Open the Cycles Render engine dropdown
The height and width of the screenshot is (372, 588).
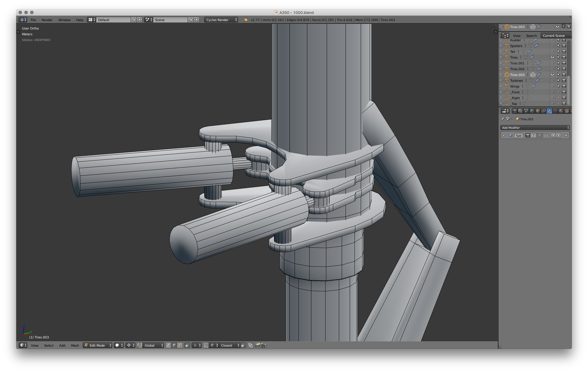tap(221, 20)
